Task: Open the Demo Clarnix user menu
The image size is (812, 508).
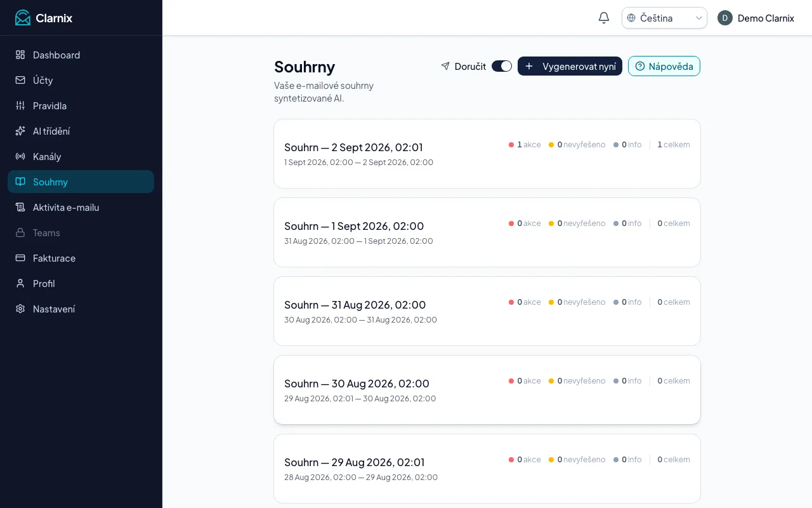Action: click(x=756, y=18)
